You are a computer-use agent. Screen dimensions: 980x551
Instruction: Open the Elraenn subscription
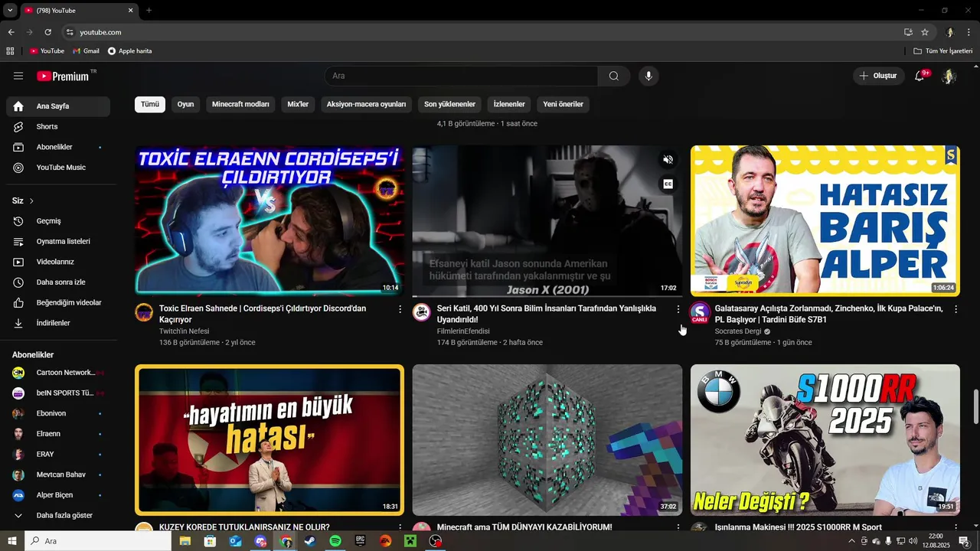pos(58,434)
